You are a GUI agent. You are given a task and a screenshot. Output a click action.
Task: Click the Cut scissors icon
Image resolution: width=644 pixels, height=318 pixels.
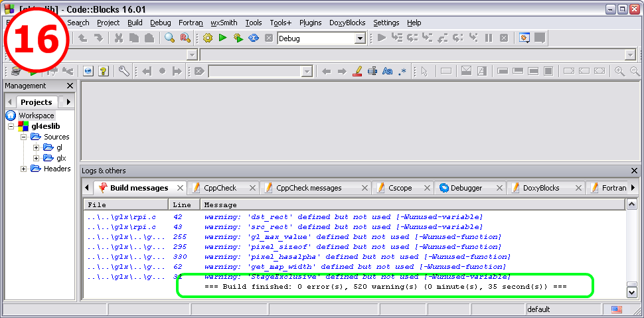click(x=119, y=39)
